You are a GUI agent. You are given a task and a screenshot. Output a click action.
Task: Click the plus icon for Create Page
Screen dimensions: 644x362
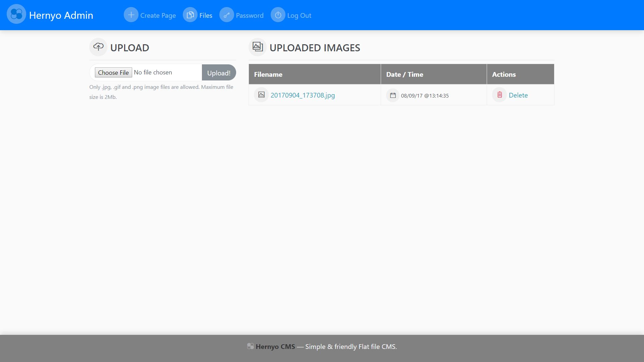pyautogui.click(x=131, y=15)
